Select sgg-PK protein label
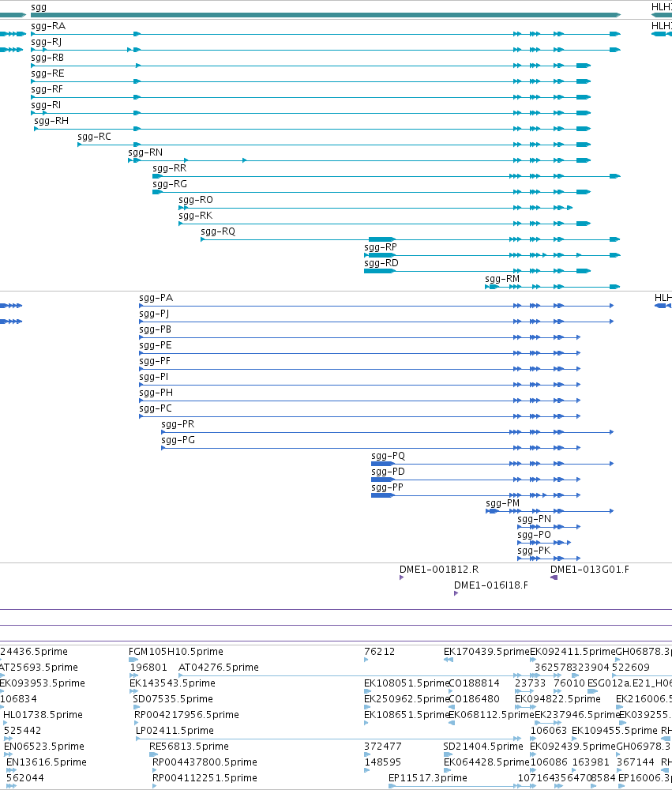The height and width of the screenshot is (790, 672). tap(534, 550)
